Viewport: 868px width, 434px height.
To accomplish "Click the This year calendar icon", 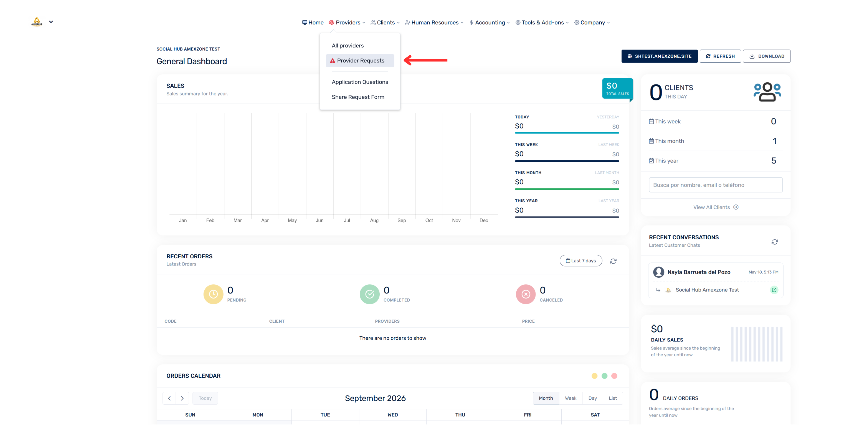I will [x=651, y=161].
